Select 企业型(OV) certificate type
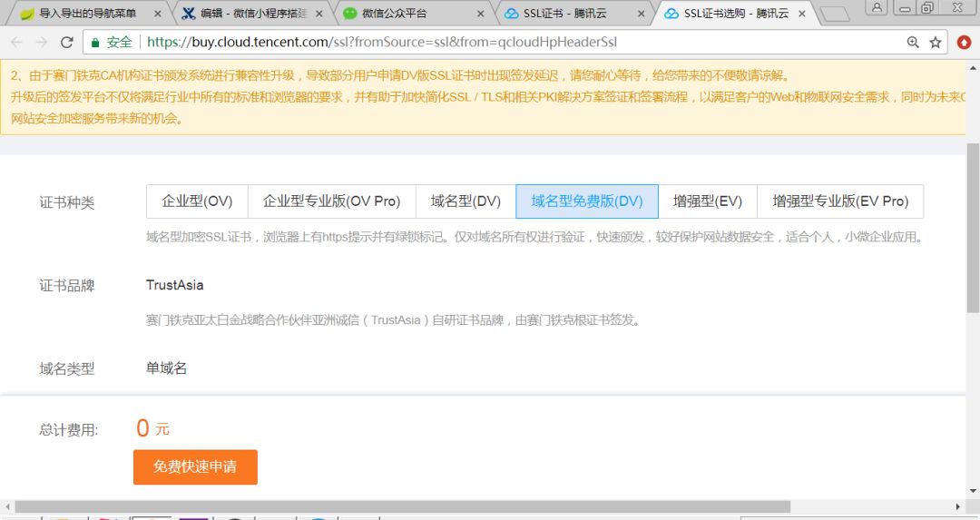Screen dimensions: 980x520 pos(197,201)
